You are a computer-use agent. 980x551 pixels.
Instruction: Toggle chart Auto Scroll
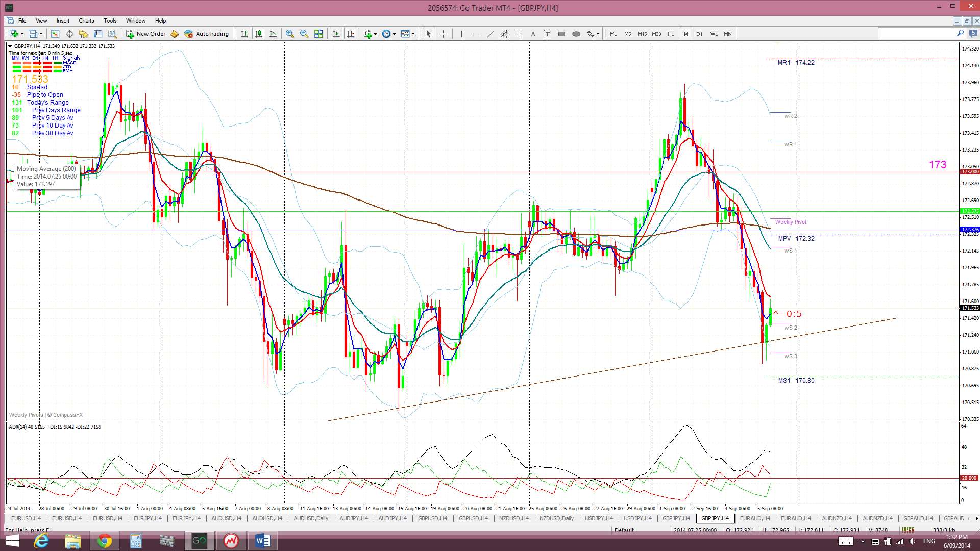[x=336, y=34]
